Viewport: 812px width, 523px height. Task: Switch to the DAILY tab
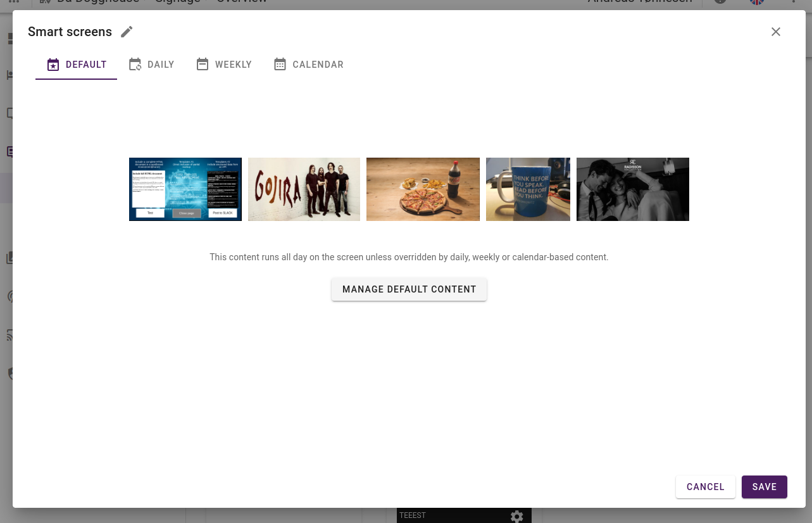tap(151, 64)
